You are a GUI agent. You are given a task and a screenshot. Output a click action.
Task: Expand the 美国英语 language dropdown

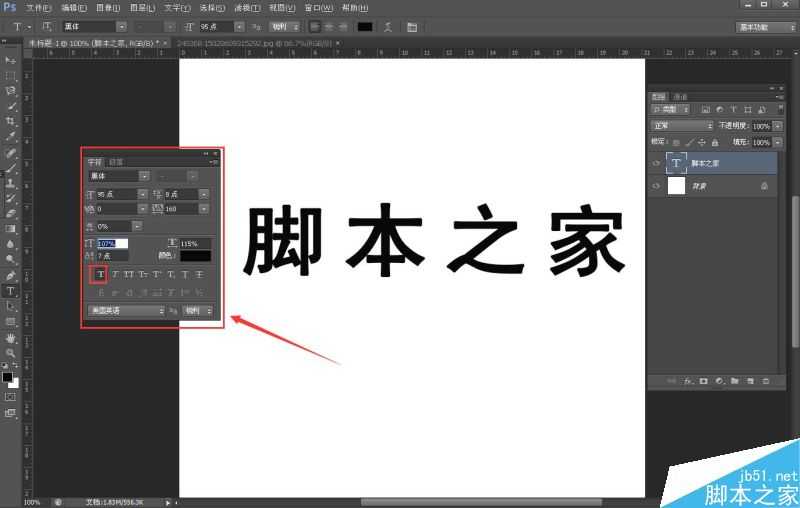click(126, 311)
